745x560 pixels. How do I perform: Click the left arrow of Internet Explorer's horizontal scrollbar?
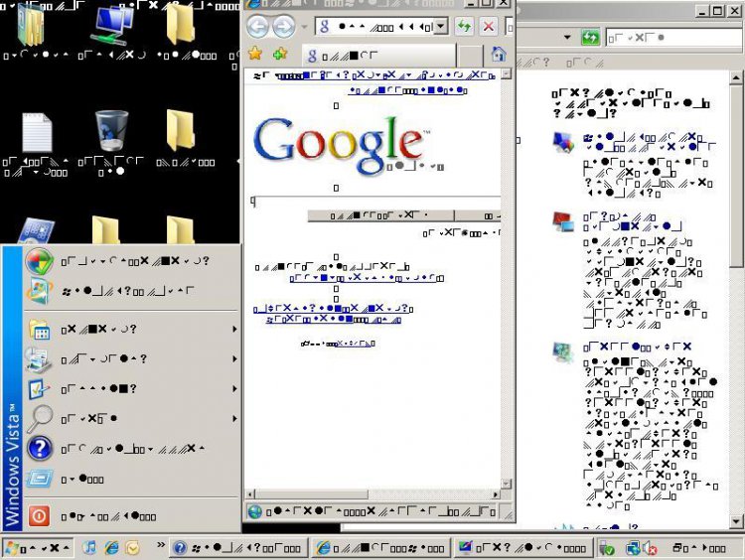point(250,494)
